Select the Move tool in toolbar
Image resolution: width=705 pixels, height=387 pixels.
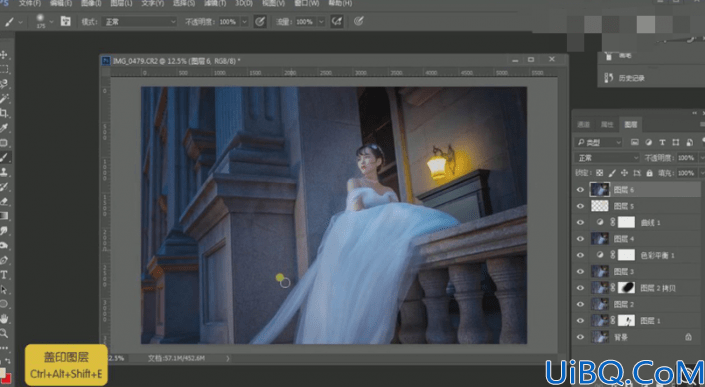(4, 55)
